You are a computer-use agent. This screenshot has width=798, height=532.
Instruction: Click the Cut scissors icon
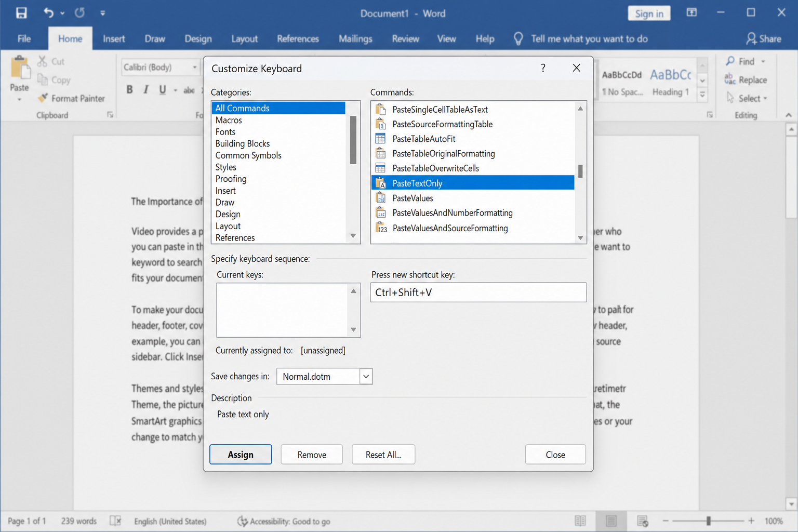[x=43, y=61]
